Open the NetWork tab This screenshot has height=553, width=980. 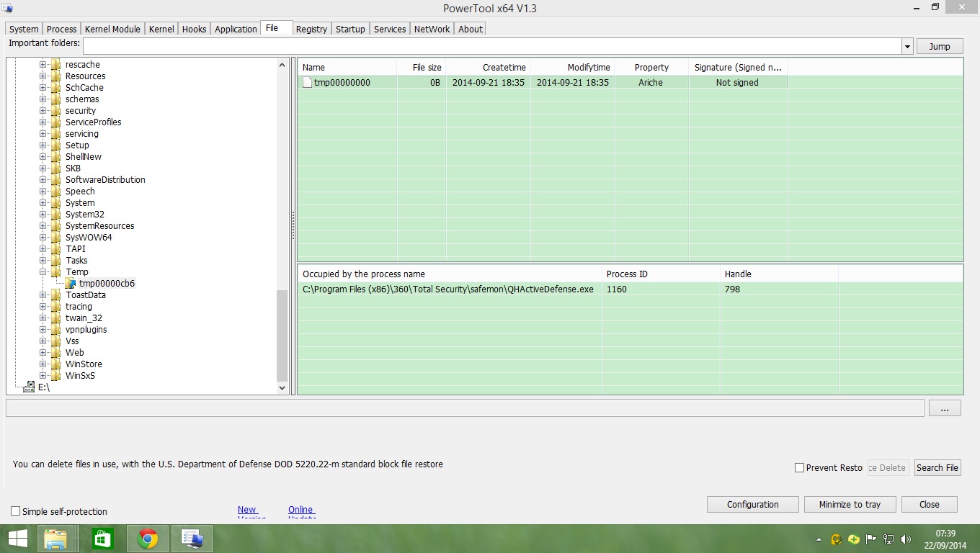432,29
